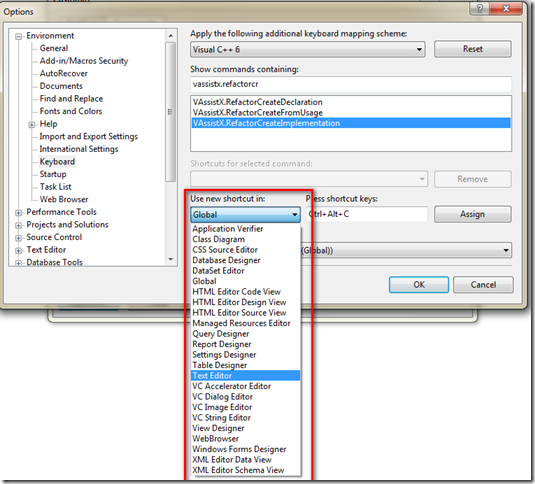Choose HTML Editor Source View from list

pyautogui.click(x=239, y=313)
